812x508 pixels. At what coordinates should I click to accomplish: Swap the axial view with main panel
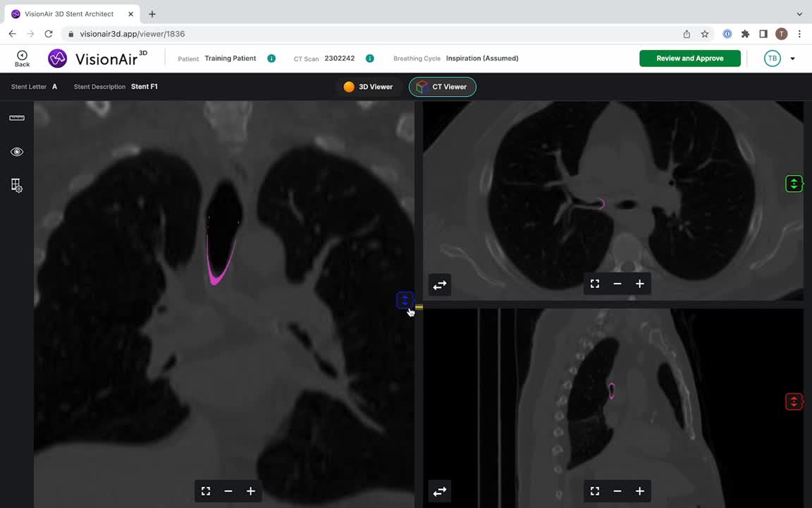440,285
